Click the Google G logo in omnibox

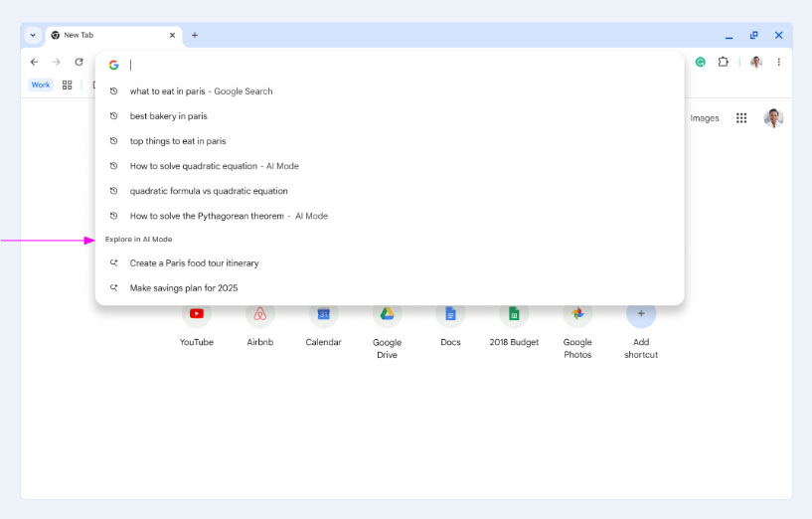point(113,65)
